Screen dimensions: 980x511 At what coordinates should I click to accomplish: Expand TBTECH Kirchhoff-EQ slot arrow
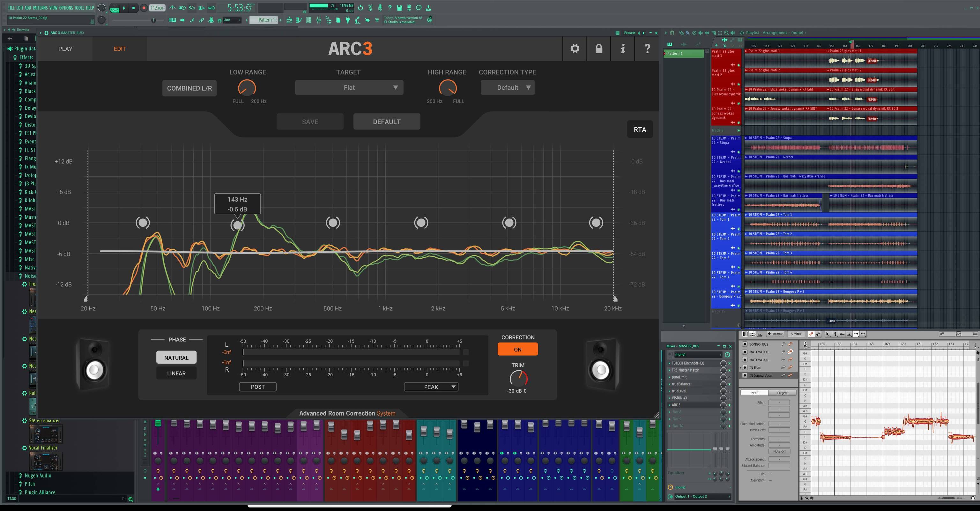(669, 363)
